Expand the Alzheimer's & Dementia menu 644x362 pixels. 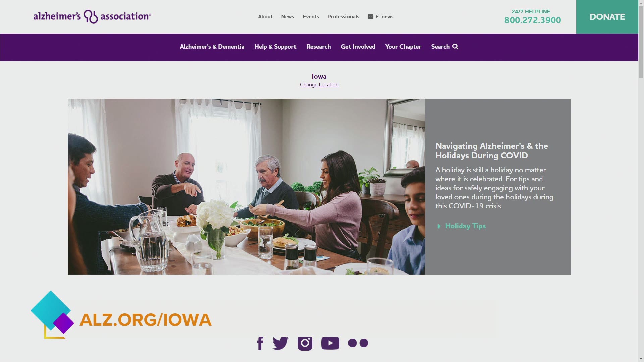click(x=212, y=46)
